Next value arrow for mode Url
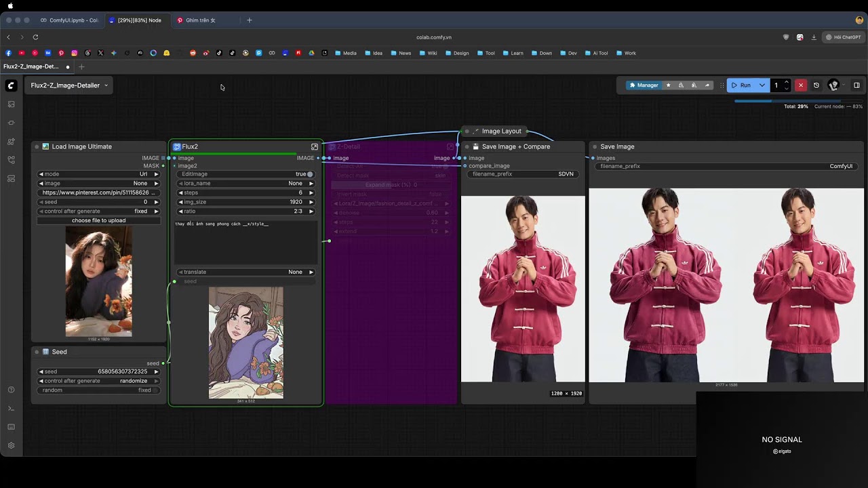Image resolution: width=868 pixels, height=488 pixels. pyautogui.click(x=156, y=174)
